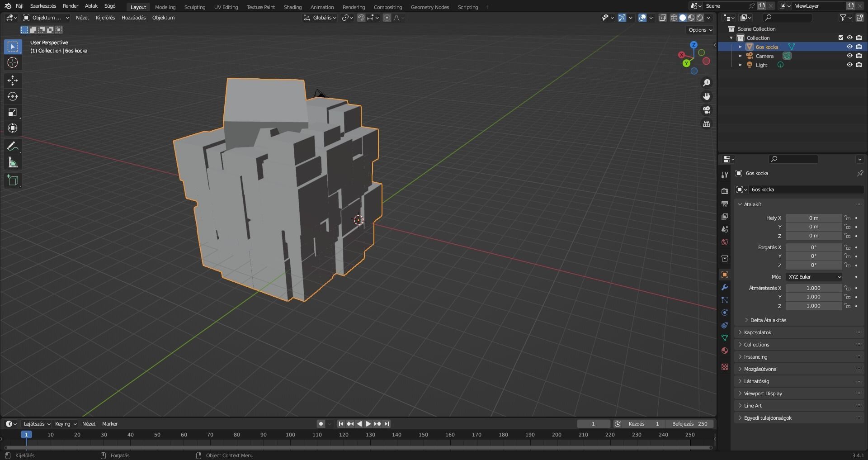Screen dimensions: 868x460
Task: Click the Befejezés end frame field
Action: pos(690,424)
